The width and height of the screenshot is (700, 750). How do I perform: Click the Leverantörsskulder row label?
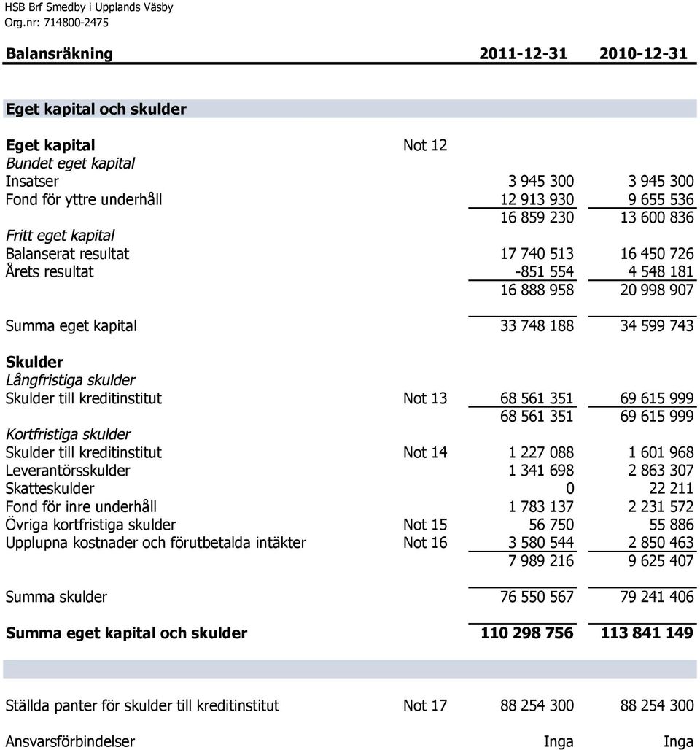point(67,470)
